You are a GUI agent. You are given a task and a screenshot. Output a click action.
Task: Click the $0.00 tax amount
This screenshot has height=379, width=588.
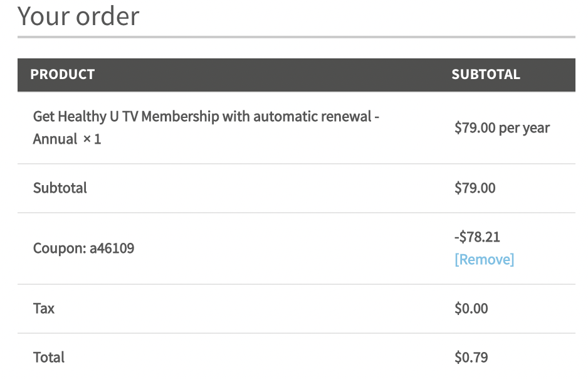pyautogui.click(x=471, y=309)
